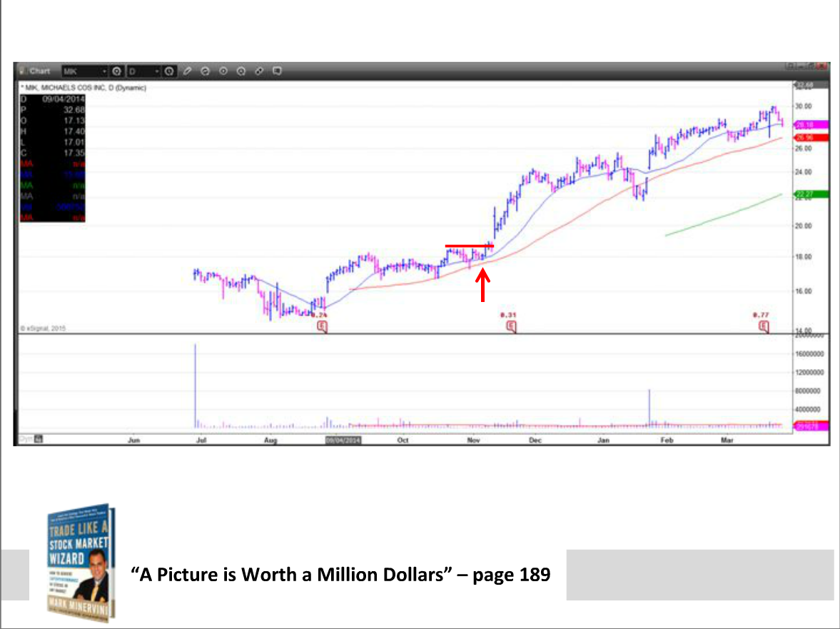Viewport: 840px width, 629px height.
Task: Click the search icon beside MIK symbol box
Action: (117, 71)
